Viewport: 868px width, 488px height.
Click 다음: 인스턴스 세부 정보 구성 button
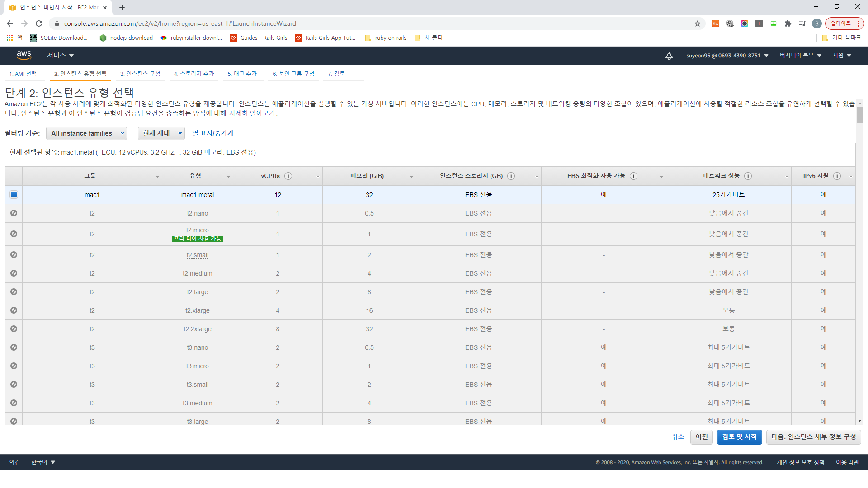pos(814,437)
